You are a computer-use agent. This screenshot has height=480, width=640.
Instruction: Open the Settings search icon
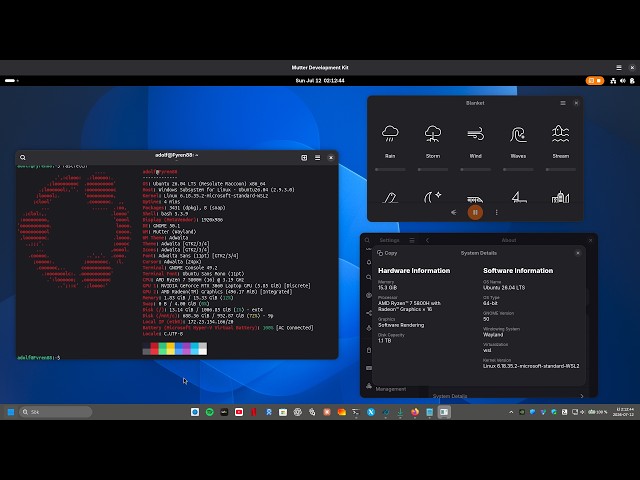point(367,240)
